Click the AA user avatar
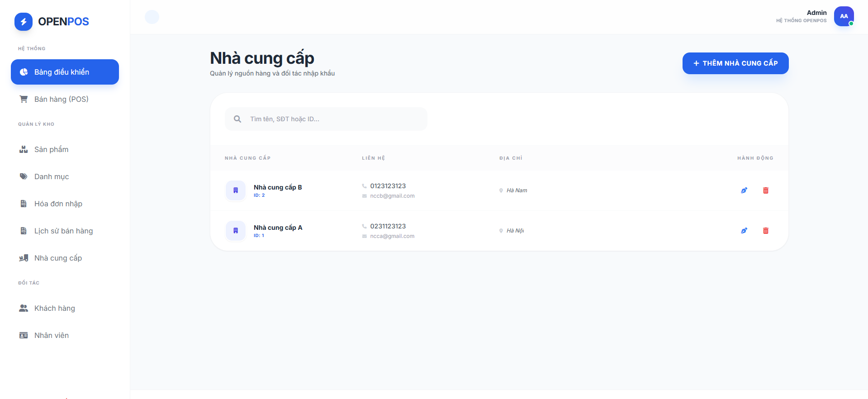The width and height of the screenshot is (868, 399). 844,16
